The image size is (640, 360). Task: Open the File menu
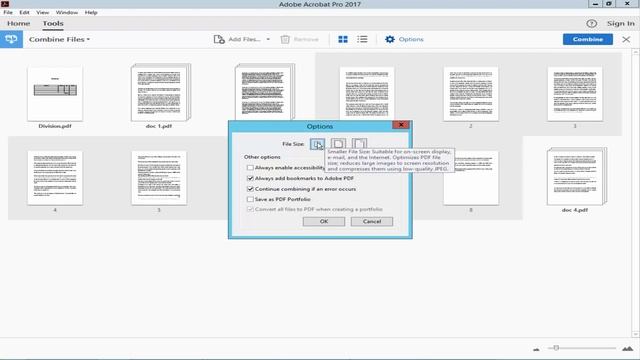pyautogui.click(x=8, y=13)
